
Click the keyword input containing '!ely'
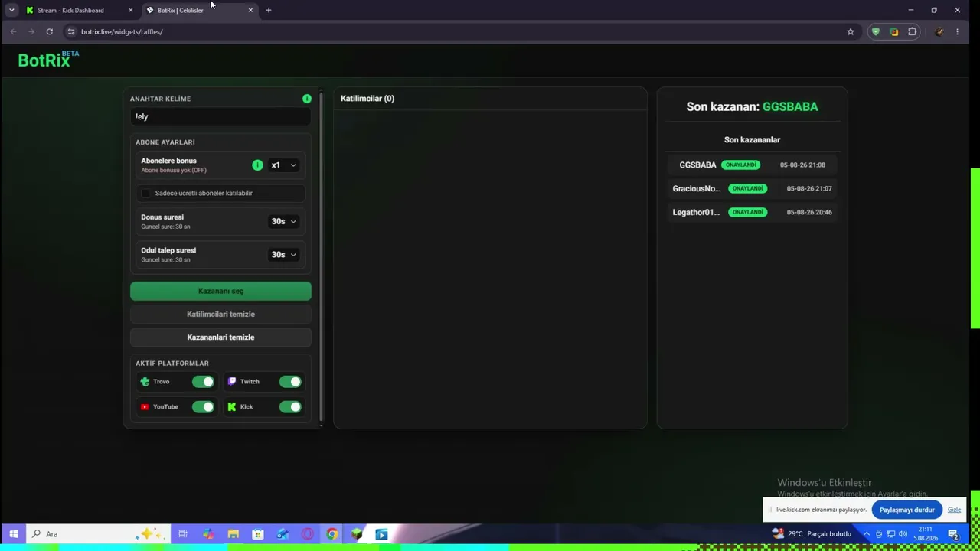coord(220,116)
